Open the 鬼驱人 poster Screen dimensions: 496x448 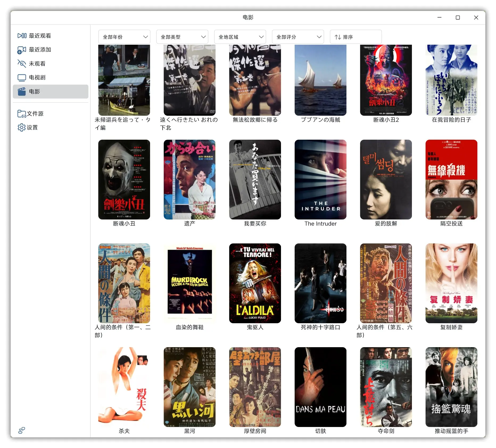(255, 283)
